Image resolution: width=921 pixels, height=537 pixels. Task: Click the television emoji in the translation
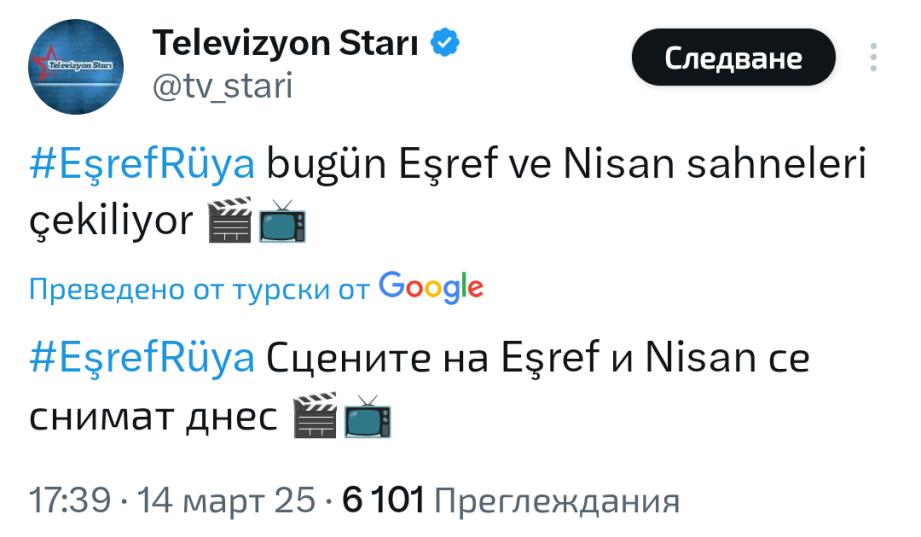pyautogui.click(x=366, y=418)
